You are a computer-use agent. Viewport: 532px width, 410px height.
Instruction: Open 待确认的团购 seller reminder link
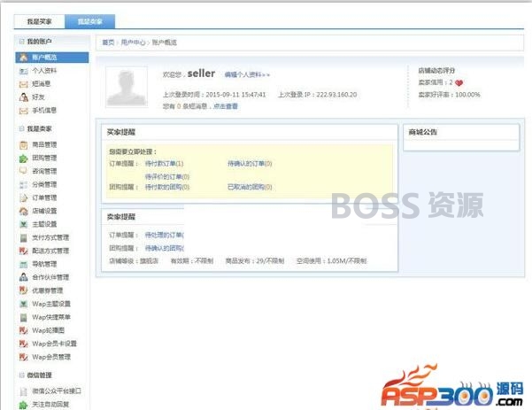[165, 248]
